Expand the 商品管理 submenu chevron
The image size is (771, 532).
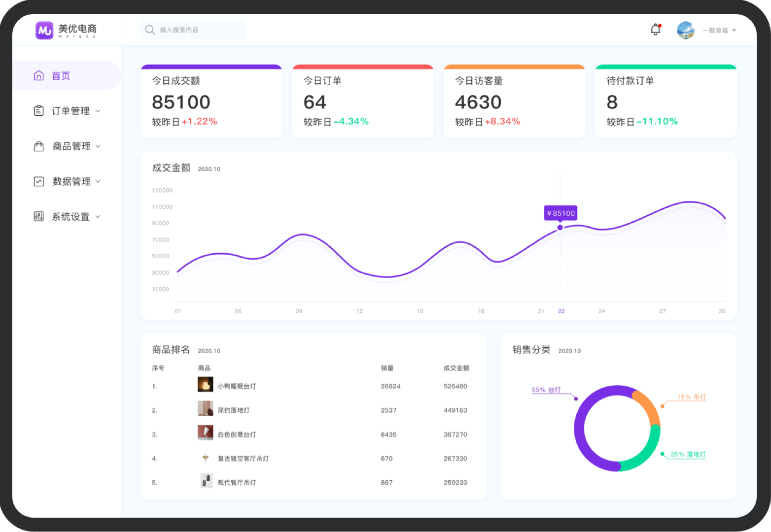coord(98,146)
